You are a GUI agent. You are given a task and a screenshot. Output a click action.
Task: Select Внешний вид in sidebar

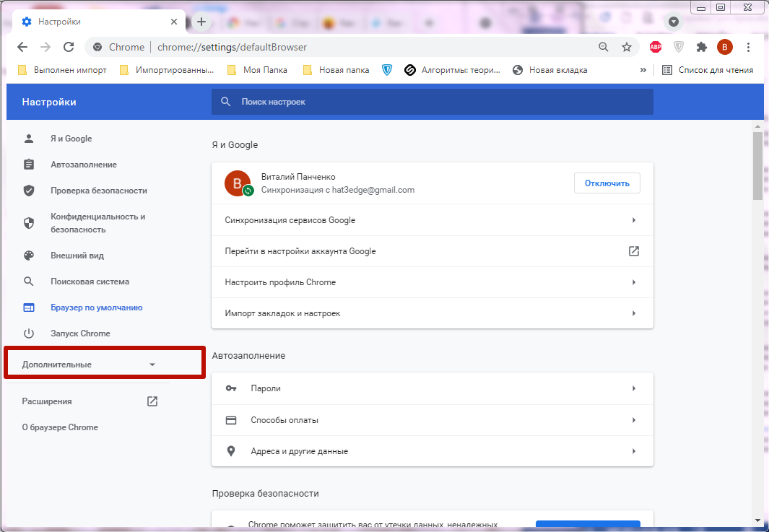click(77, 256)
